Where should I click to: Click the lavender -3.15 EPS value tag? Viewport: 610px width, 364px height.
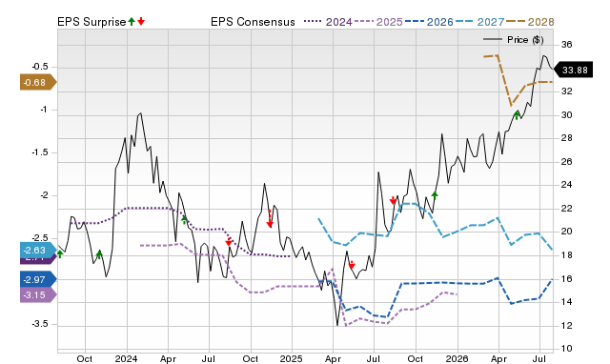click(x=38, y=294)
